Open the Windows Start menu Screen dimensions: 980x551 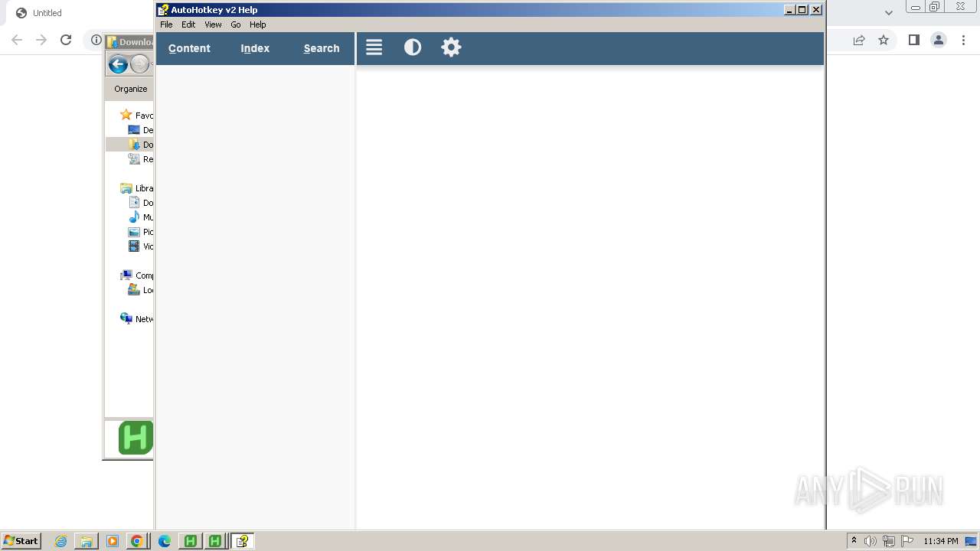click(21, 541)
